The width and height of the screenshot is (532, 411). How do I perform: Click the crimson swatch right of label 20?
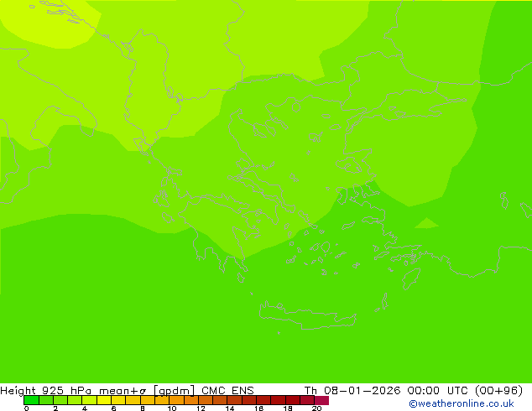321,400
